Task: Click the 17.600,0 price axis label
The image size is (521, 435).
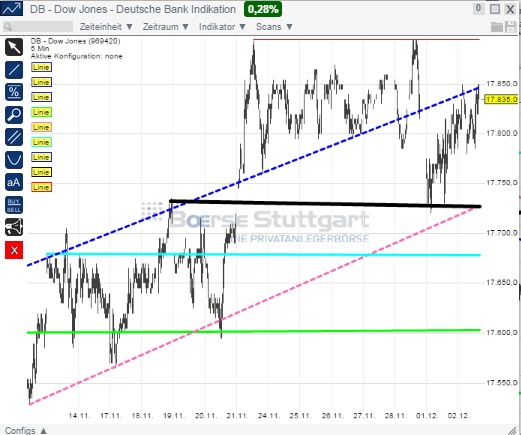Action: coord(502,332)
